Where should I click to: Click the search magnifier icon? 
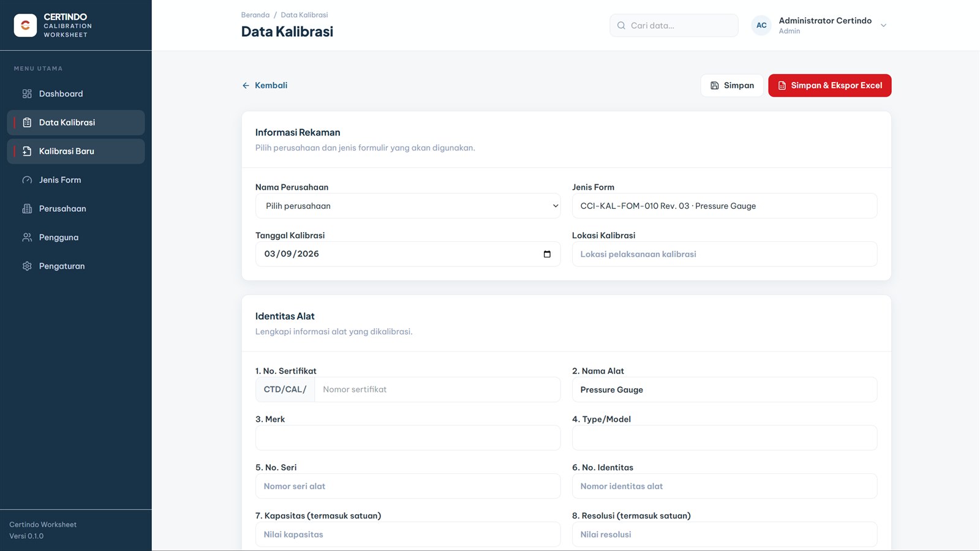621,26
